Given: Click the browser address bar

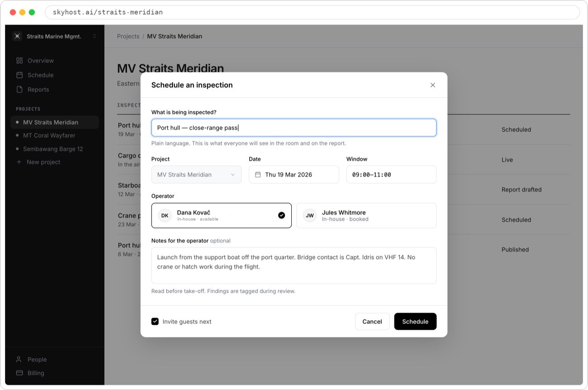Looking at the screenshot, I should tap(312, 12).
